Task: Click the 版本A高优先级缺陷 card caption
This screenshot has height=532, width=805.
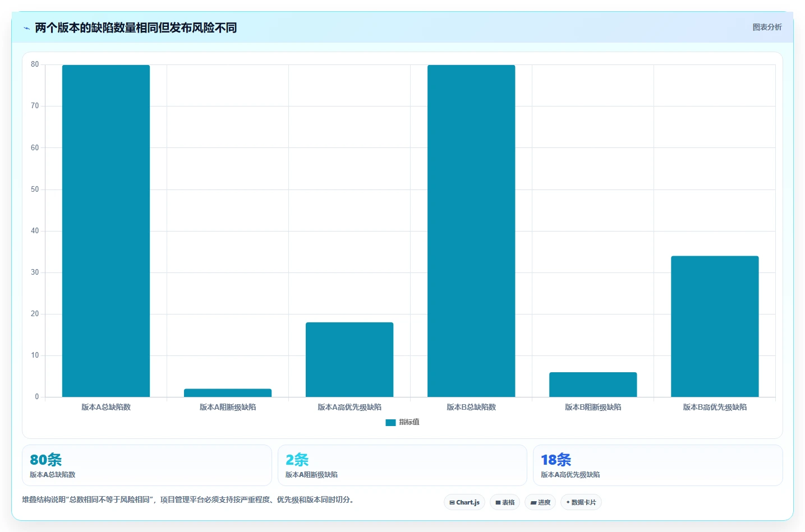Action: coord(571,474)
